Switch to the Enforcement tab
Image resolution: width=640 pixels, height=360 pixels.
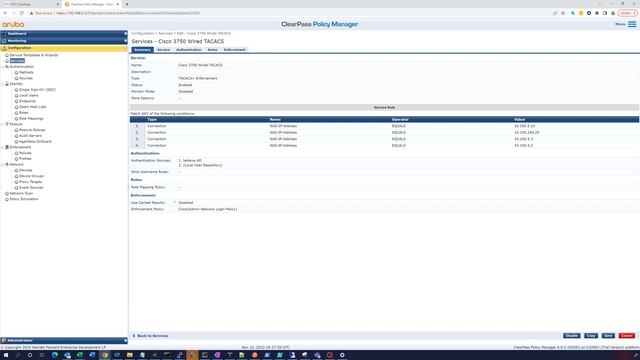click(x=234, y=50)
